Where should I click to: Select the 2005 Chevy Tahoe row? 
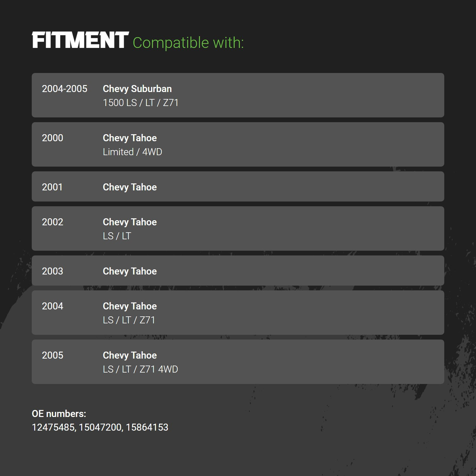[238, 362]
